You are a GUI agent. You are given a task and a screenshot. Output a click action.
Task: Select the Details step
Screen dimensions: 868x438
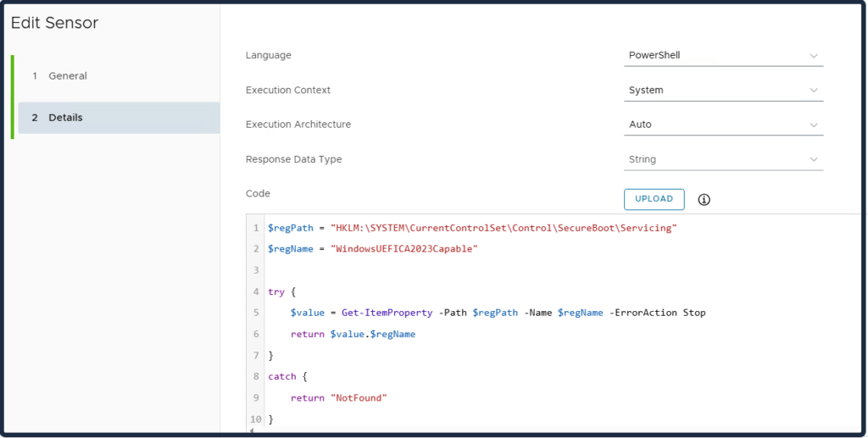(65, 118)
